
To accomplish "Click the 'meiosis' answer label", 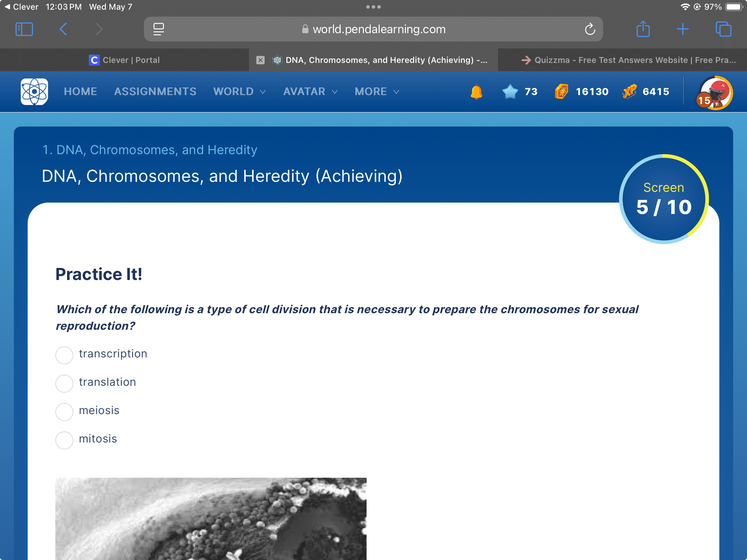I will tap(99, 410).
